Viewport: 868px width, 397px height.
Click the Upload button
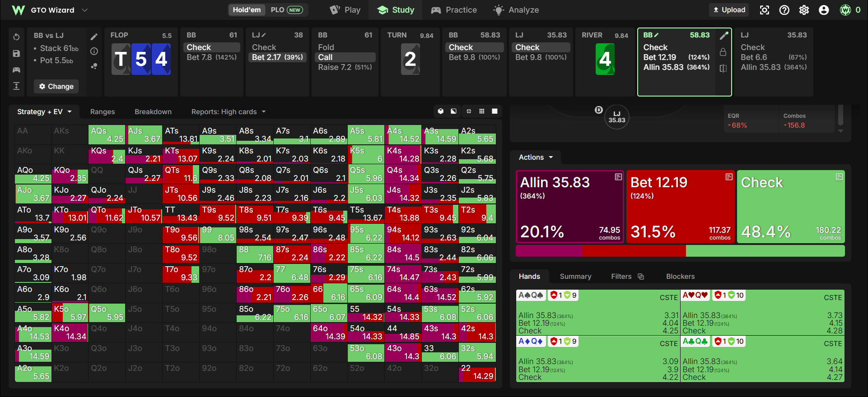(x=729, y=10)
